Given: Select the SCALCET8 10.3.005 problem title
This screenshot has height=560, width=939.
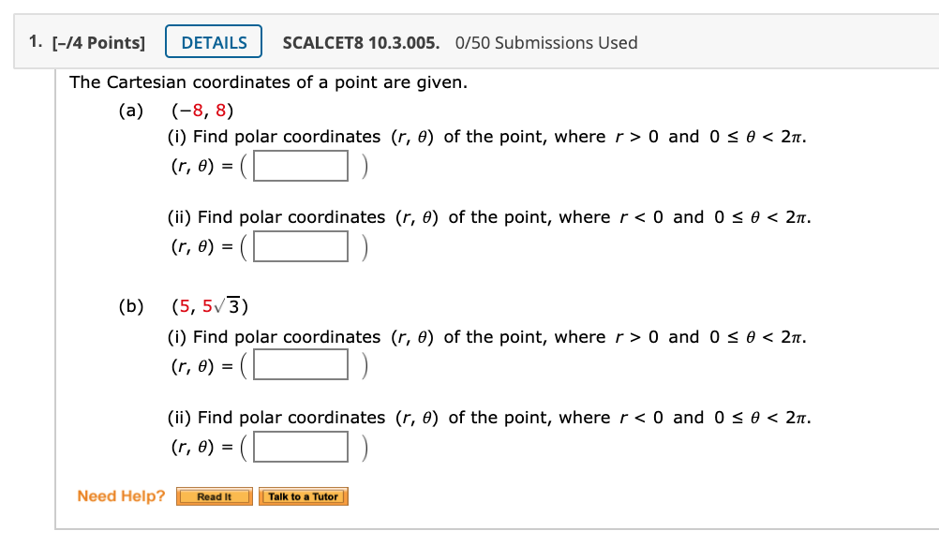Looking at the screenshot, I should tap(359, 42).
